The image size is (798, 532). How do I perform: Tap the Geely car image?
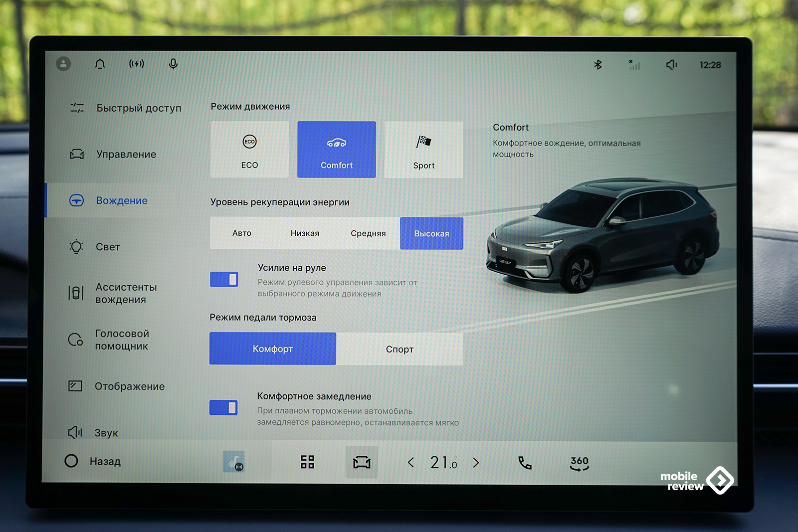(603, 234)
